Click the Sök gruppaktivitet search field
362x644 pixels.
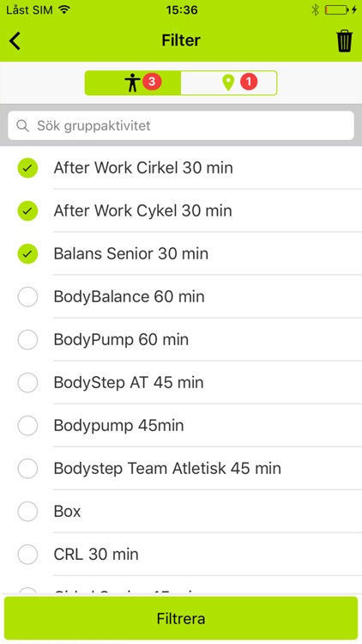(x=181, y=125)
